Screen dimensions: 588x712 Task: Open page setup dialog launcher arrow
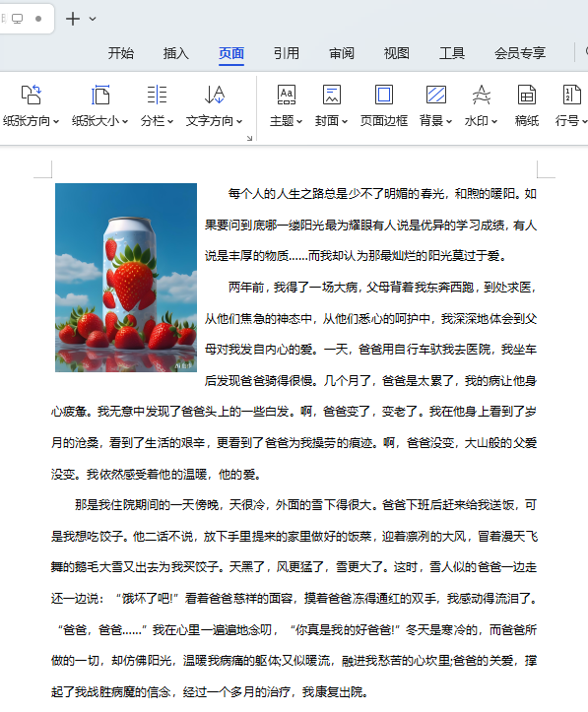[249, 138]
